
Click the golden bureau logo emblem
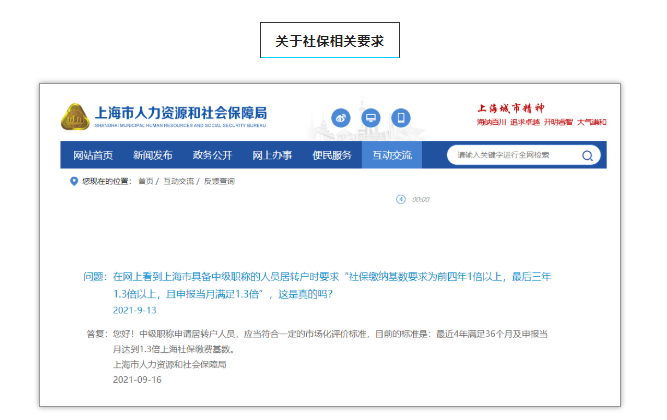(75, 117)
